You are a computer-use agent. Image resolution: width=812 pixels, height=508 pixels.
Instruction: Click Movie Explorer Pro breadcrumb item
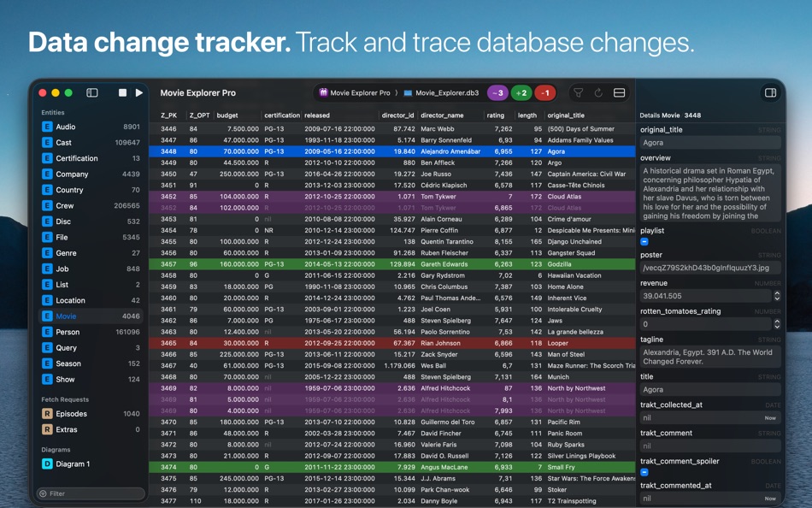[355, 92]
